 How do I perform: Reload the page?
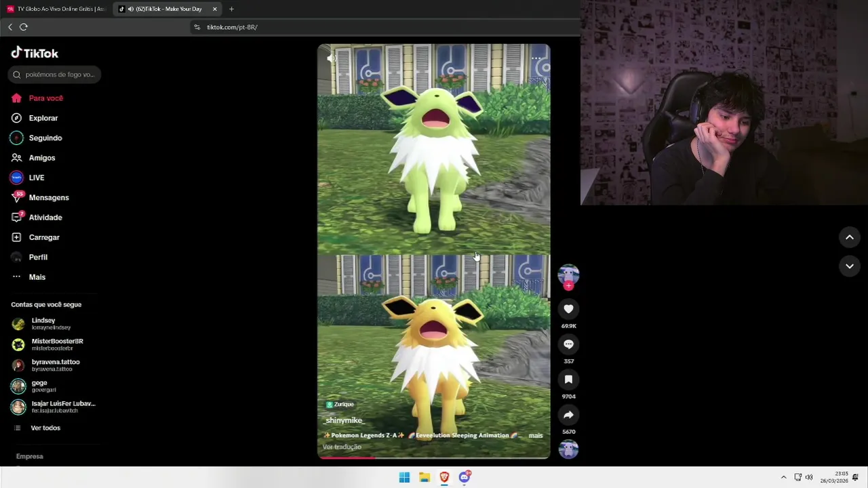tap(24, 27)
